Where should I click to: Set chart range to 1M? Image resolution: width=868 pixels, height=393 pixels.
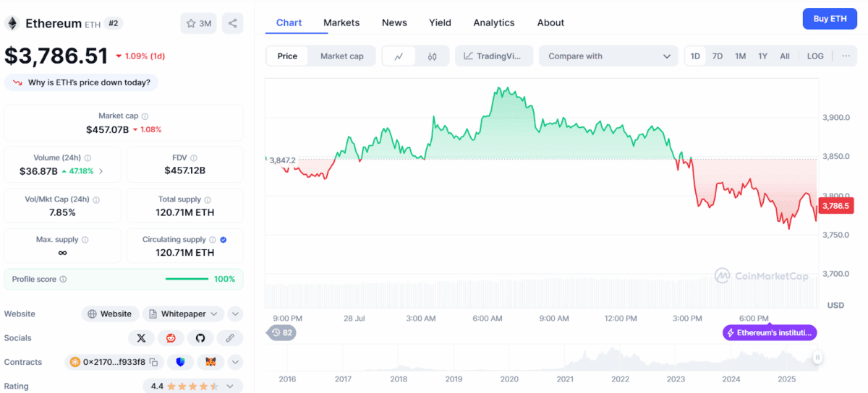point(740,56)
